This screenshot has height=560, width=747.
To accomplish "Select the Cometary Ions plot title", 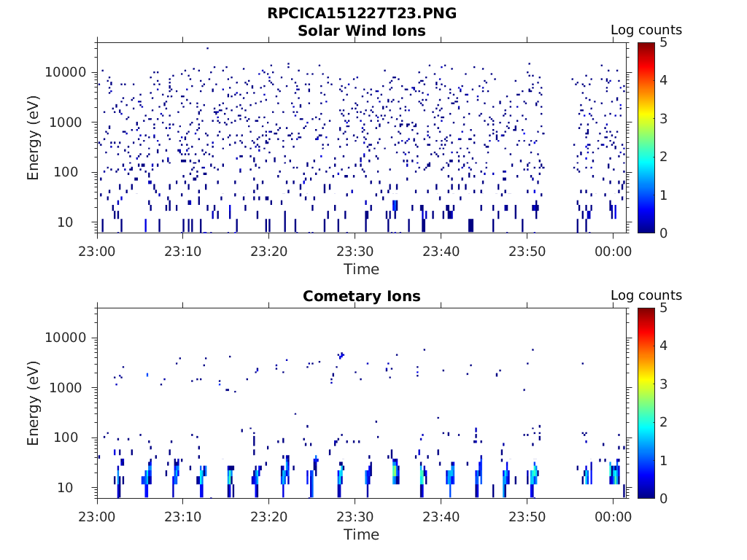I will click(x=362, y=296).
